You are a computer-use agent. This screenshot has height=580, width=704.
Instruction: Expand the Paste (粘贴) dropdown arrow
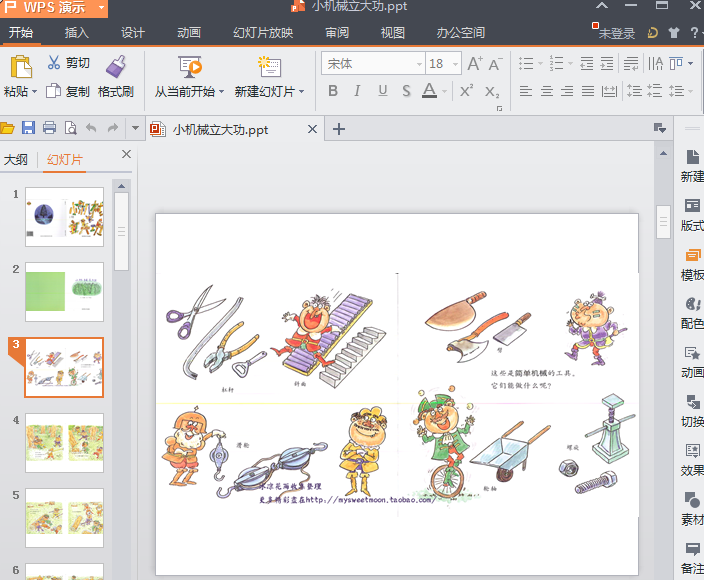coord(34,92)
